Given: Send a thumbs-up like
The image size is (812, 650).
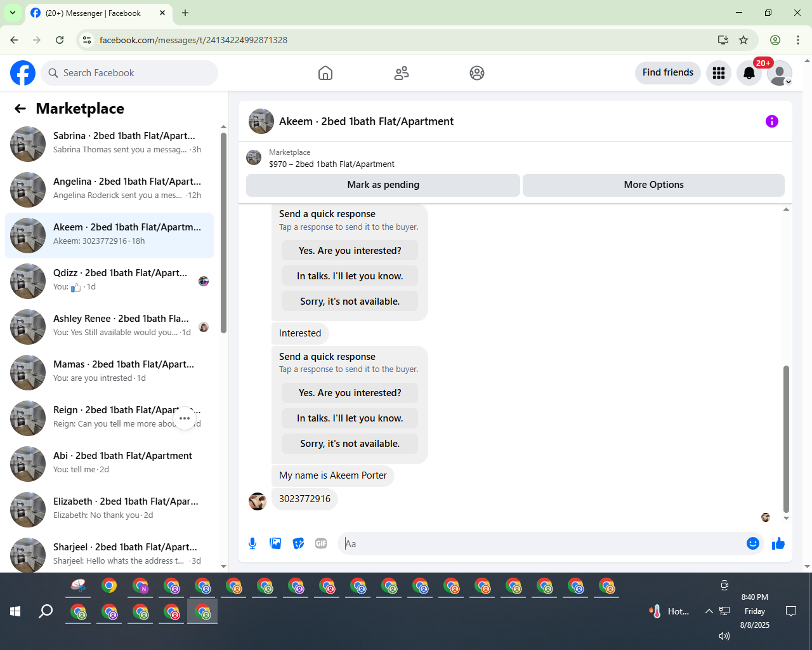Looking at the screenshot, I should tap(778, 543).
